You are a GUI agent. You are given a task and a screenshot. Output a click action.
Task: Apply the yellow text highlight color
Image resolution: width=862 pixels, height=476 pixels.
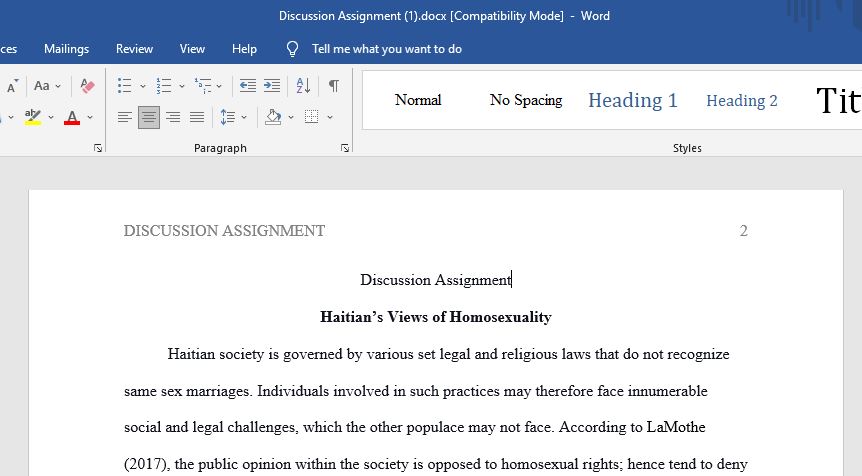click(x=33, y=117)
